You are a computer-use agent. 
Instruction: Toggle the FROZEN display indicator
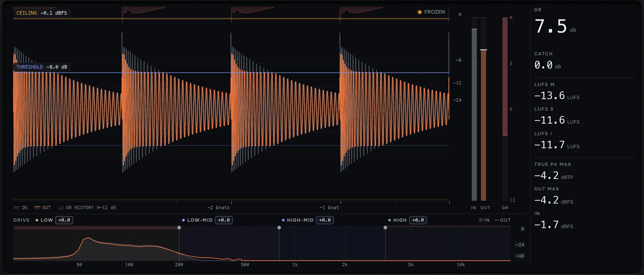431,12
